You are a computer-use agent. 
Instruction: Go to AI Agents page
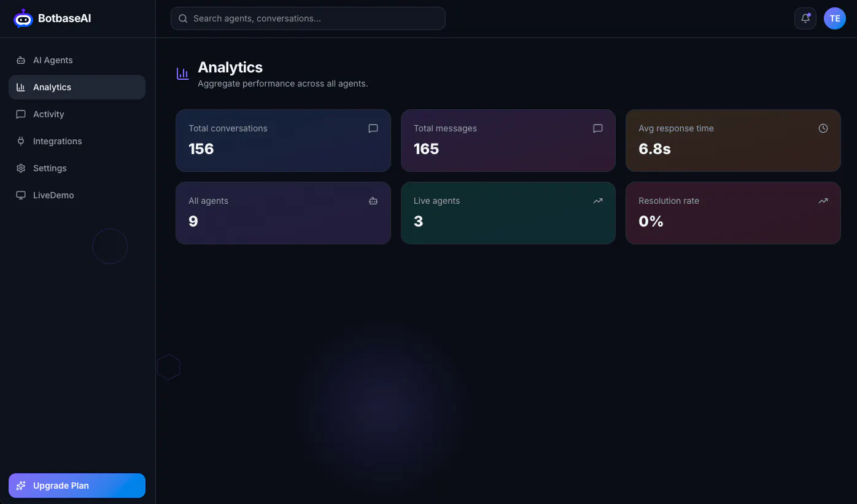click(77, 60)
